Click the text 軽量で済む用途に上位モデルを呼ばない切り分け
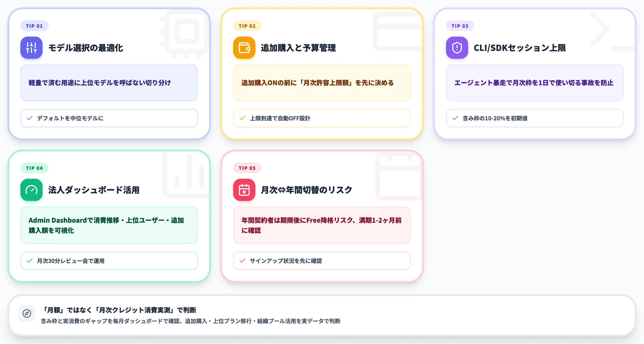The image size is (644, 344). [100, 83]
